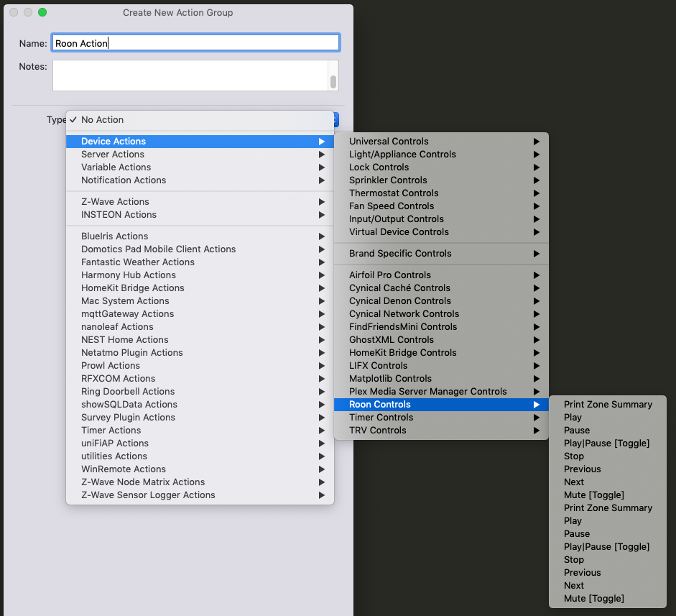Choose first Play|Pause [Toggle] Roon action
This screenshot has width=676, height=616.
608,443
